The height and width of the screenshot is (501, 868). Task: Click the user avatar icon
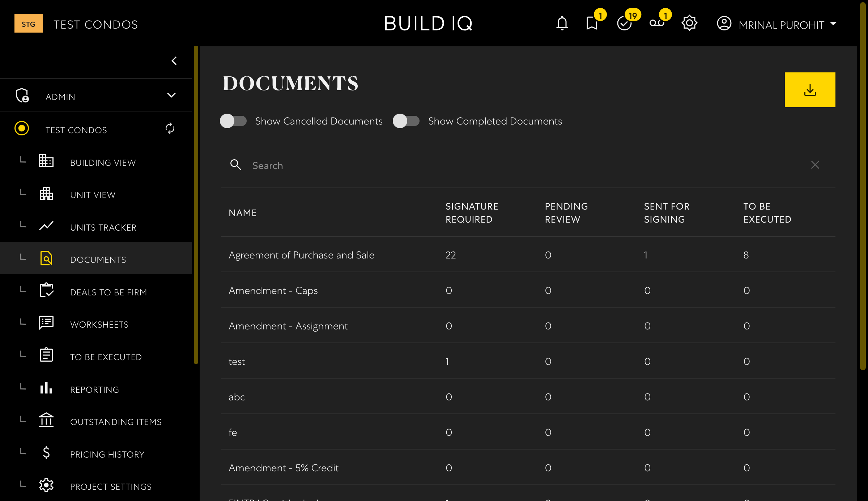[724, 24]
